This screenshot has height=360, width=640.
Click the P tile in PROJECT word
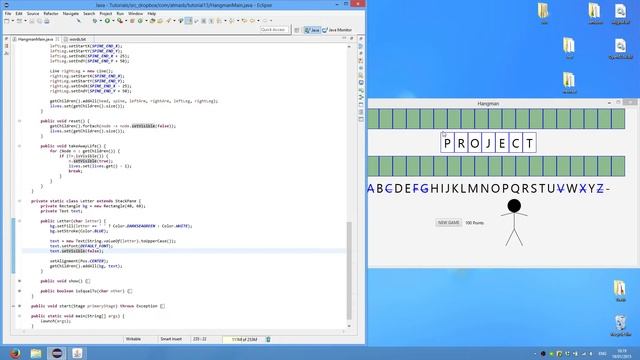click(447, 143)
